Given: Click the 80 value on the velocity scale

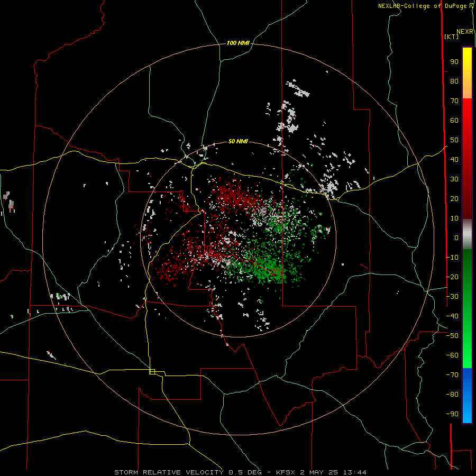Looking at the screenshot, I should (454, 81).
